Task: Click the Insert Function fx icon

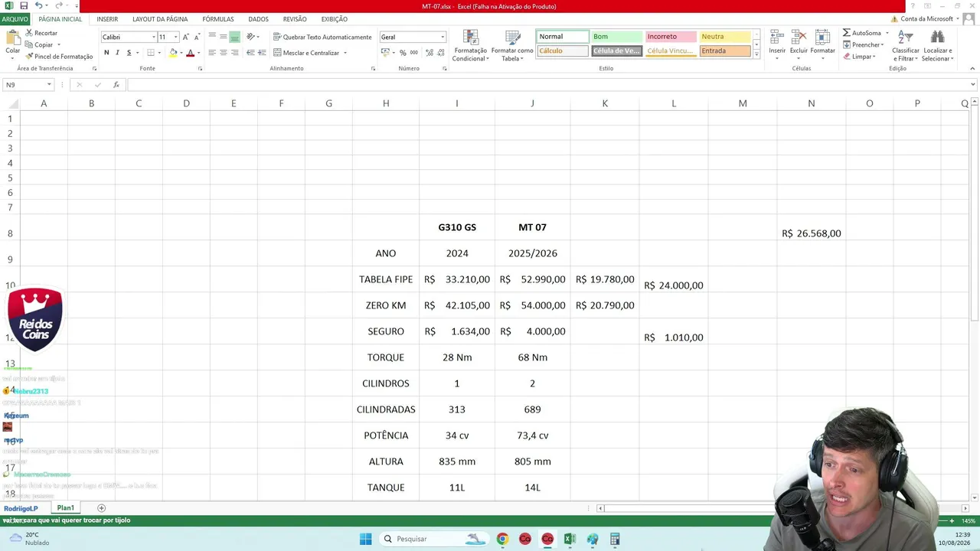Action: pos(116,85)
